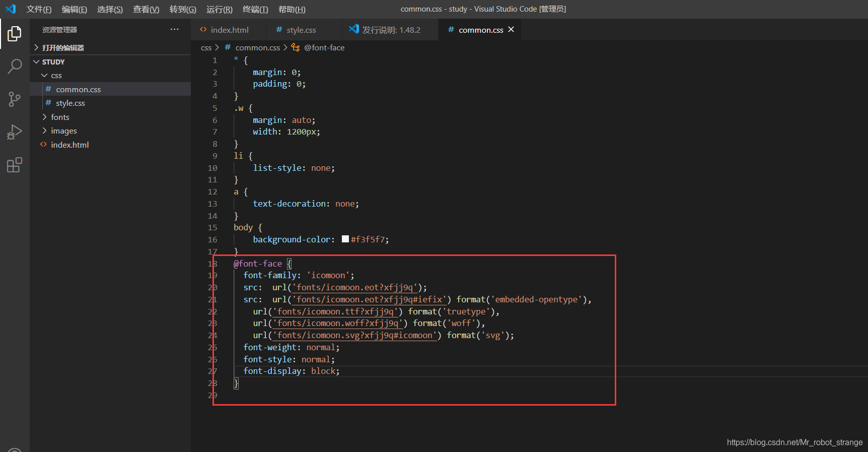Place cursor on 'font-display: block;' line

[292, 371]
